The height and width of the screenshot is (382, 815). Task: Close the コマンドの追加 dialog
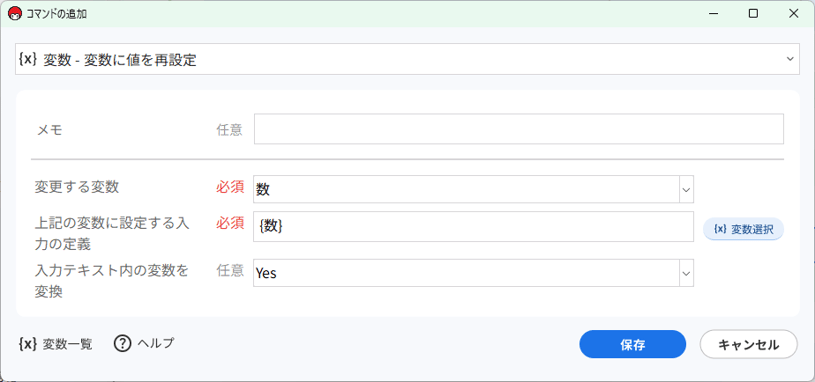pyautogui.click(x=794, y=14)
